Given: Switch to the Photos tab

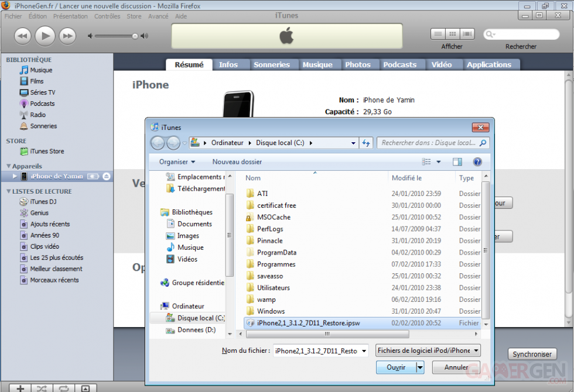Looking at the screenshot, I should click(x=358, y=65).
